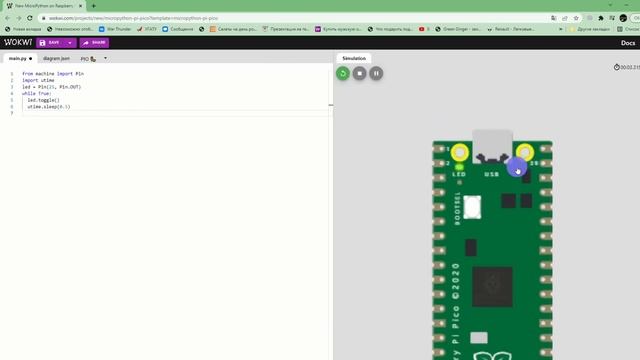640x360 pixels.
Task: Click the simulation timer readout
Action: (x=627, y=67)
